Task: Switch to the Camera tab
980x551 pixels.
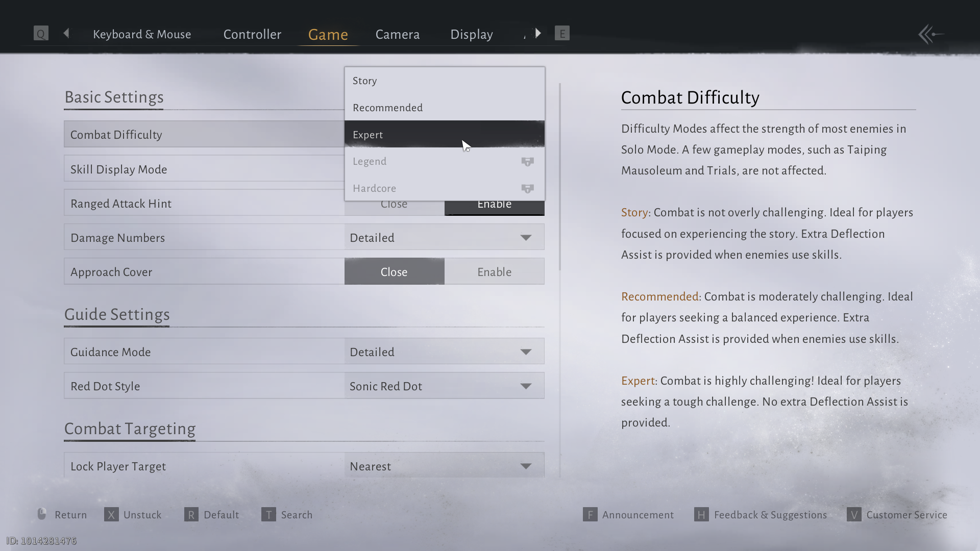Action: tap(397, 34)
